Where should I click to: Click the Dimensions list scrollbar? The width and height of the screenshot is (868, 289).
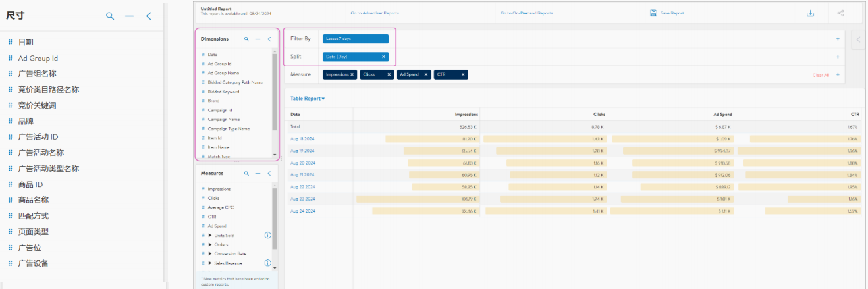pos(275,92)
